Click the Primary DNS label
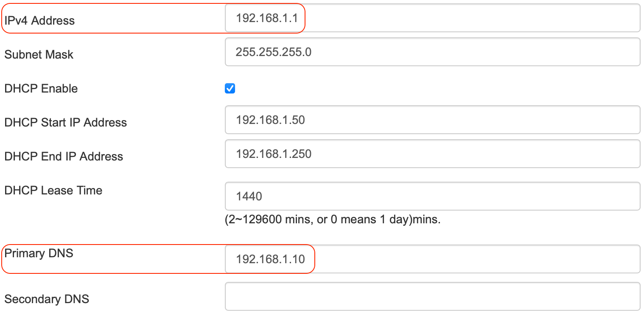 click(x=39, y=253)
